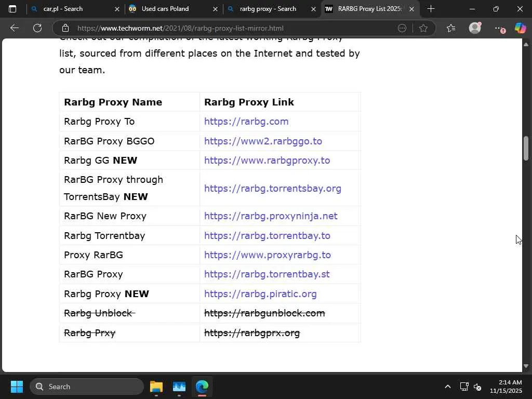Add this page to favorites star
This screenshot has height=399, width=532.
point(423,28)
